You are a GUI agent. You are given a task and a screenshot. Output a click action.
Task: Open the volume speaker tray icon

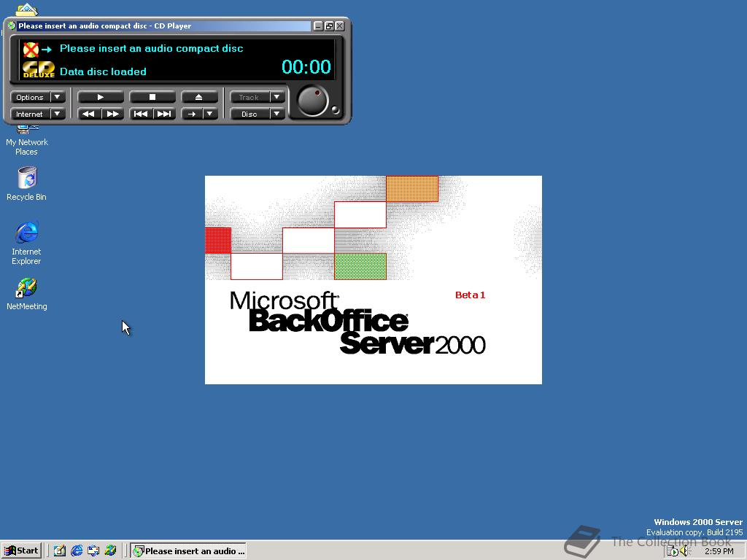tap(685, 551)
